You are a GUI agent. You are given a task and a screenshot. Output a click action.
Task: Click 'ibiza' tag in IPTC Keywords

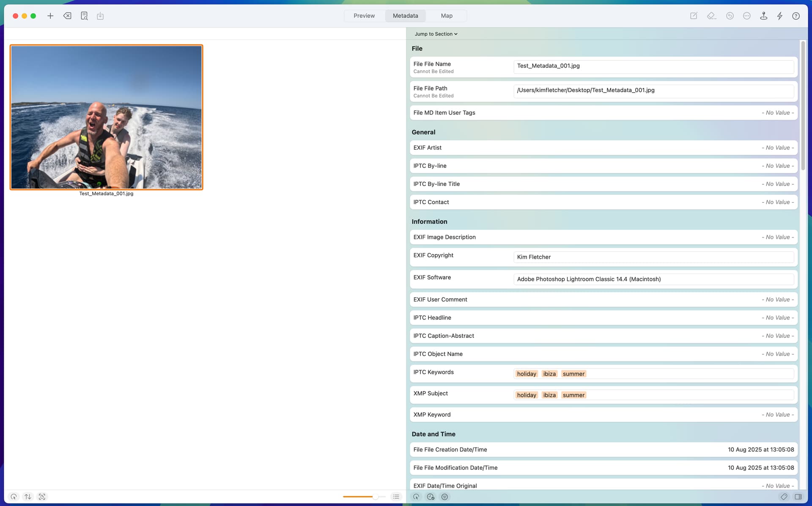[549, 374]
